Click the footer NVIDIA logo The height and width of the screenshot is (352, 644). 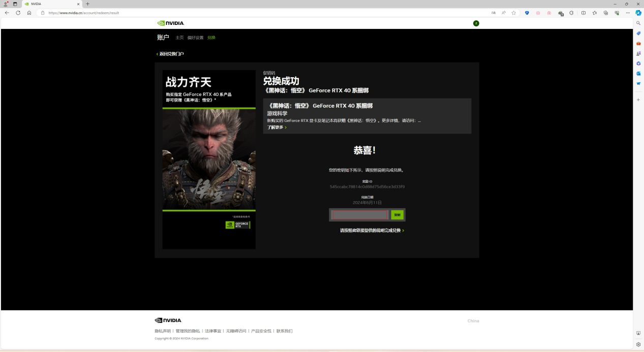[168, 321]
